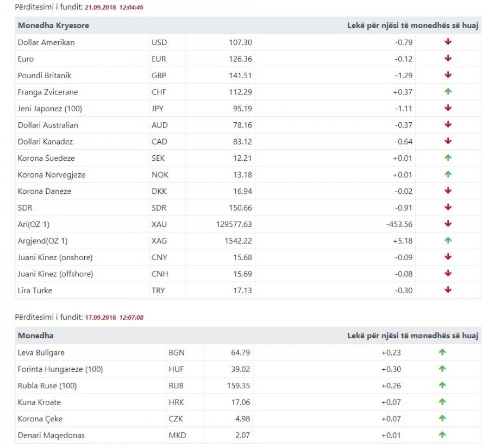Click the down arrow for Dollari Kanadez

click(448, 141)
